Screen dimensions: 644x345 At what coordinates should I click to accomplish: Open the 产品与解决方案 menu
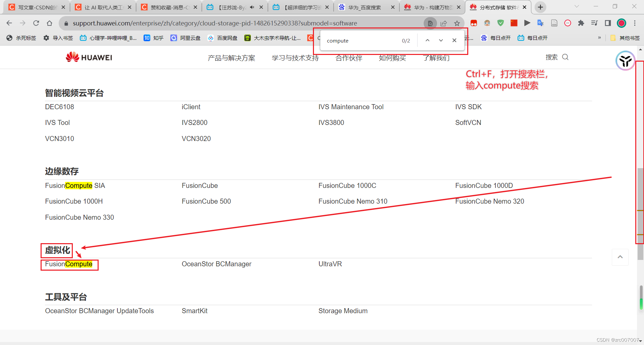(x=231, y=58)
